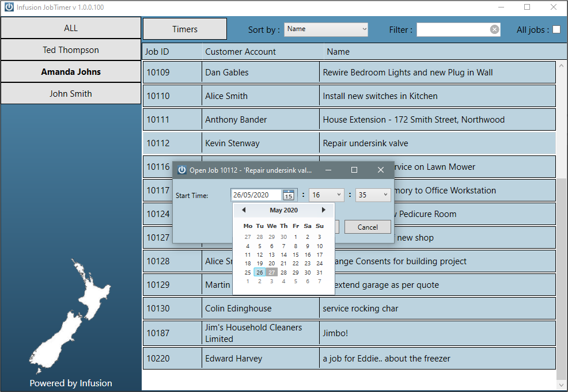Select job 10111 House Extension row
Viewport: 568px width, 392px height.
(349, 120)
